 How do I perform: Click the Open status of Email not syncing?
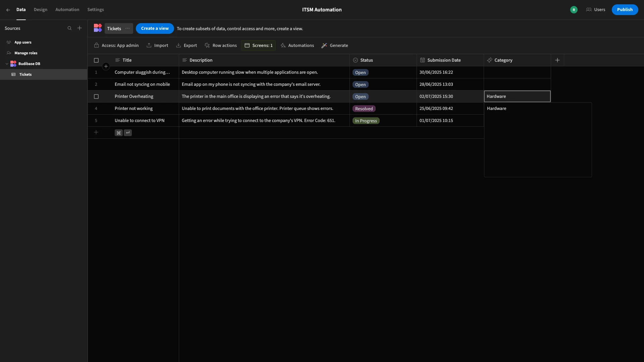coord(361,84)
